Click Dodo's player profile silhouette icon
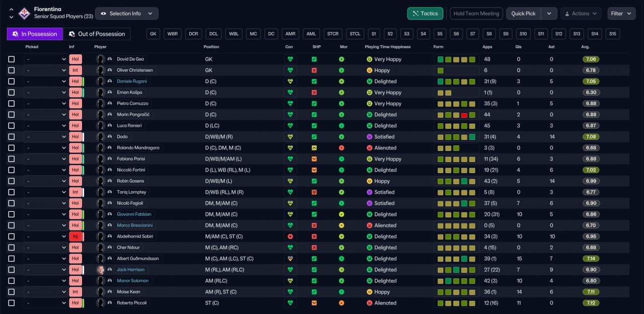 pos(101,136)
